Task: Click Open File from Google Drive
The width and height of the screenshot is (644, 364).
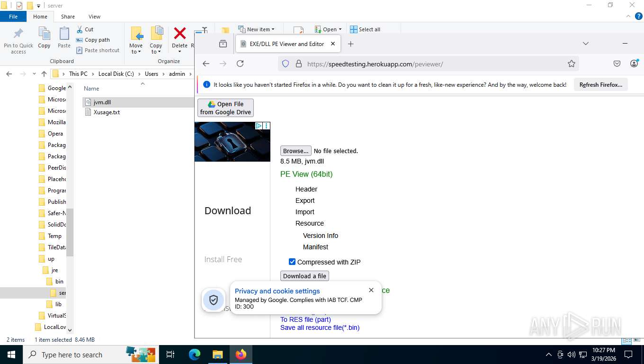Action: (225, 108)
